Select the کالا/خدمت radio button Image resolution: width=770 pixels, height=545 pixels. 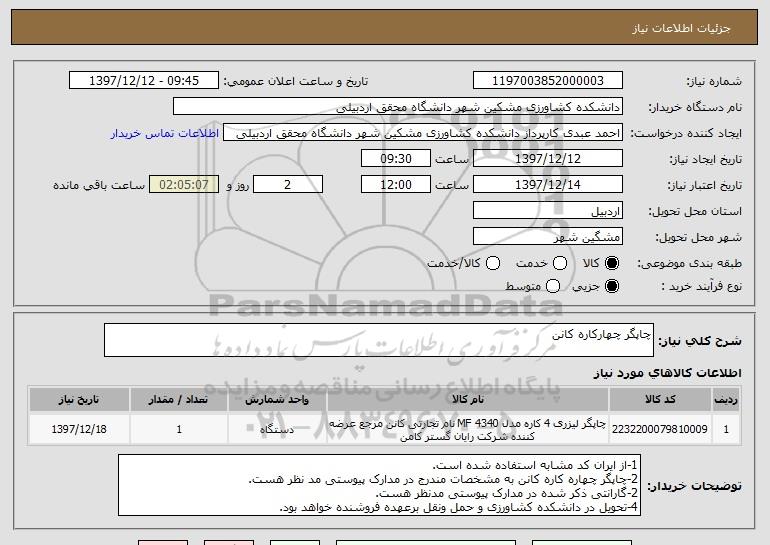(x=493, y=263)
